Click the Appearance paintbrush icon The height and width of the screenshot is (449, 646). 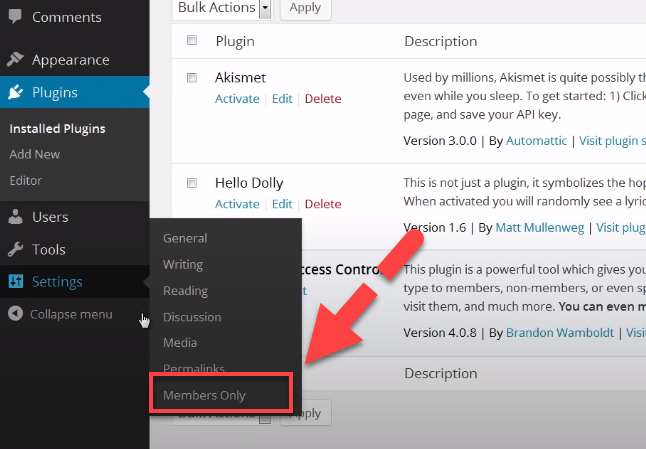point(15,59)
